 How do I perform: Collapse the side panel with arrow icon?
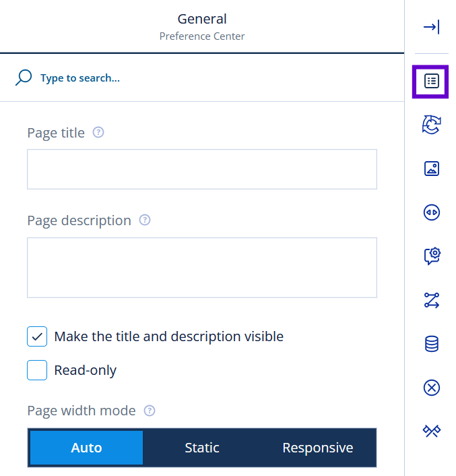coord(431,27)
